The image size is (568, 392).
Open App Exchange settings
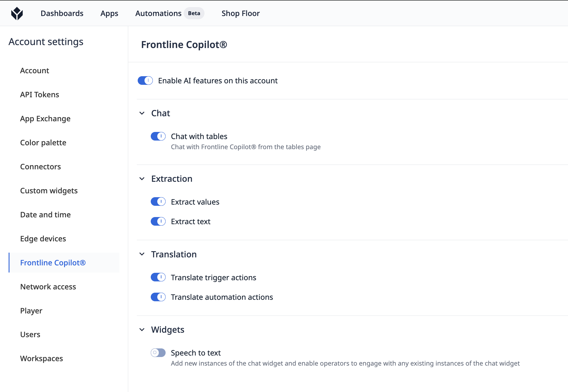45,119
